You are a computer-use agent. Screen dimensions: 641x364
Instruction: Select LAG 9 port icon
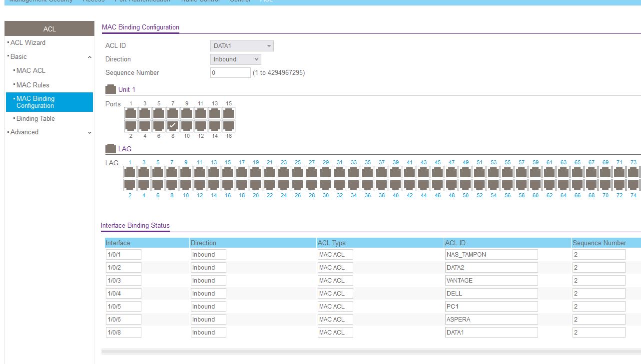(186, 172)
